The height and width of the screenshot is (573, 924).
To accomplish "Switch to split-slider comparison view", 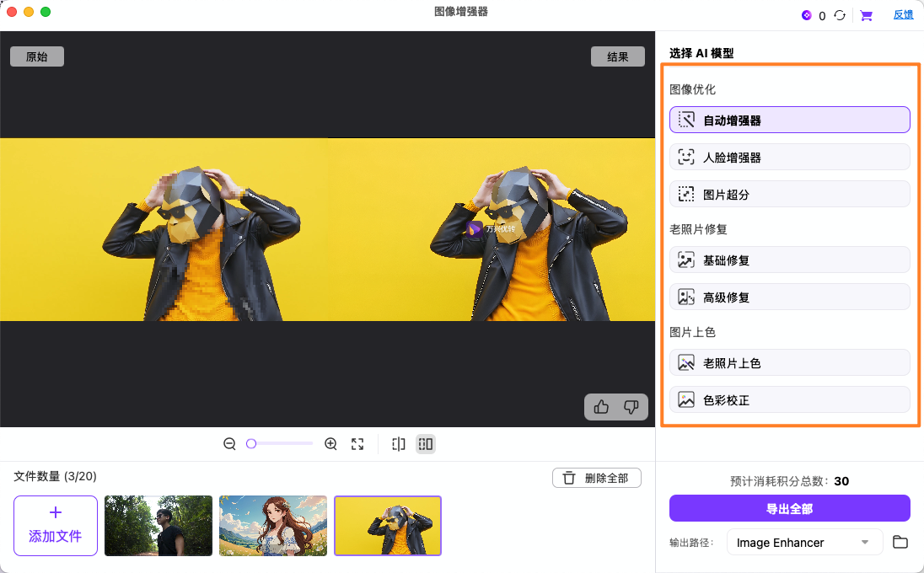I will 398,443.
